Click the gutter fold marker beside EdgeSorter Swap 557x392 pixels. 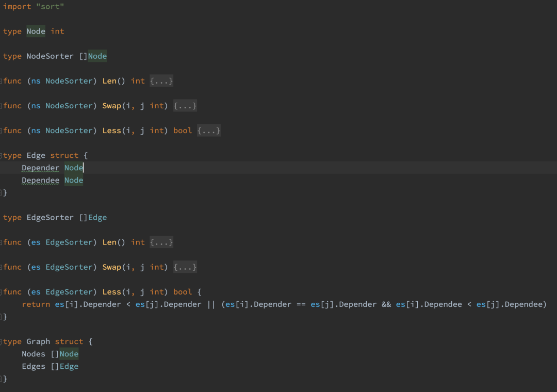pos(1,268)
